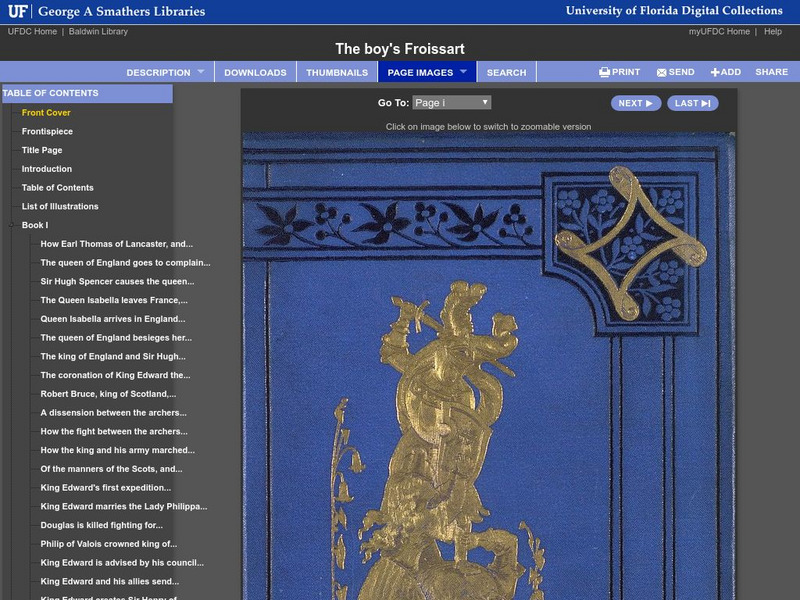This screenshot has height=600, width=800.
Task: Switch to the Thumbnails tab
Action: [336, 72]
